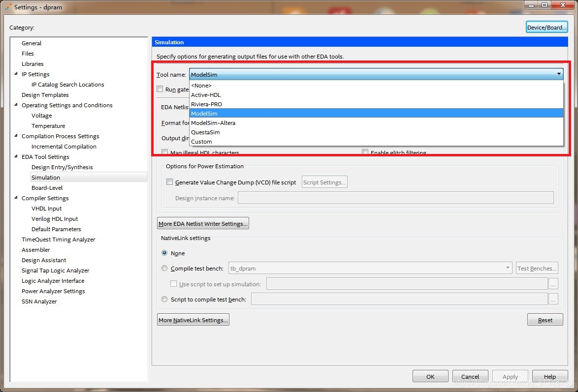
Task: Open the tb_dpram test bench dropdown
Action: pyautogui.click(x=370, y=268)
